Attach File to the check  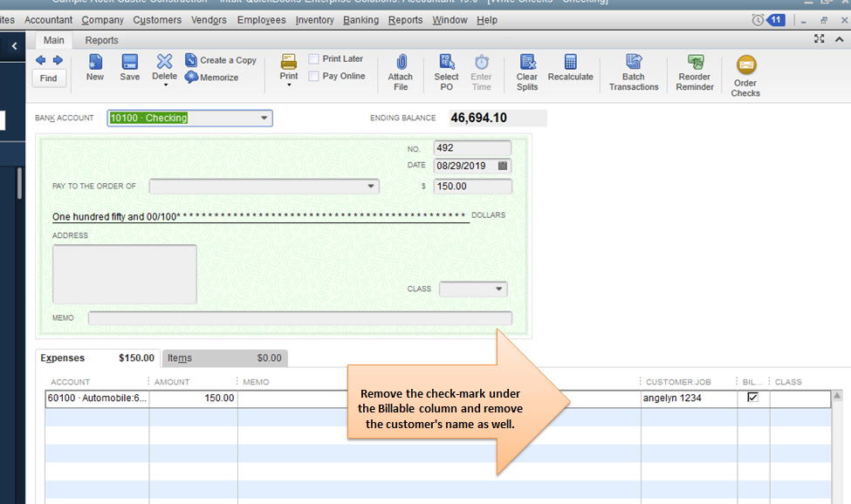tap(401, 72)
